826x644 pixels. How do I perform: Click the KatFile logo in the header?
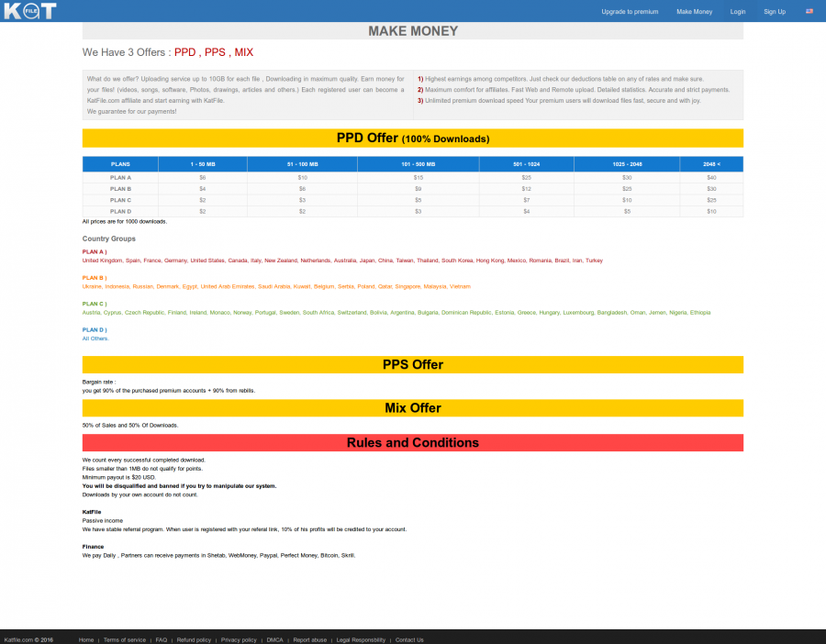pyautogui.click(x=28, y=11)
